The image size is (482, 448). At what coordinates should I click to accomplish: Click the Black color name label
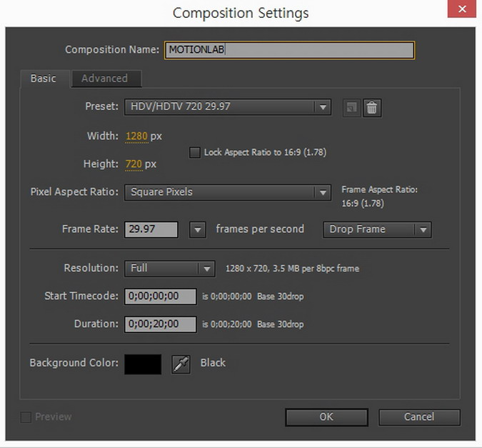(x=213, y=363)
